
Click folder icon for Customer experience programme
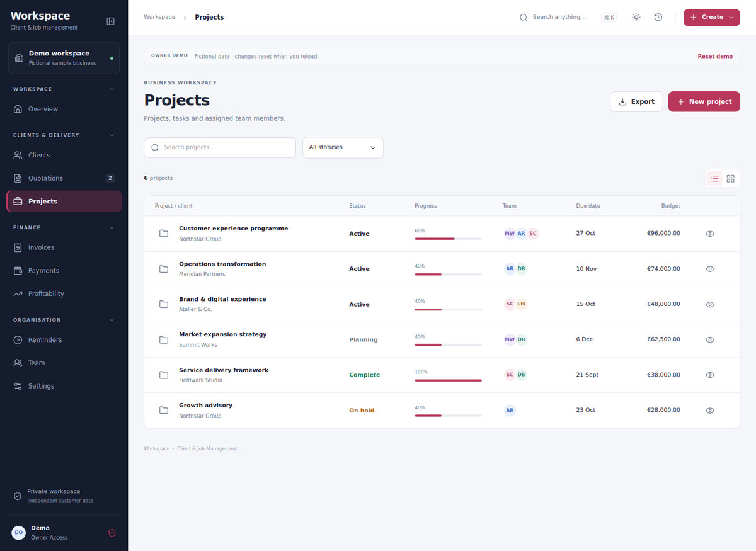(x=164, y=234)
